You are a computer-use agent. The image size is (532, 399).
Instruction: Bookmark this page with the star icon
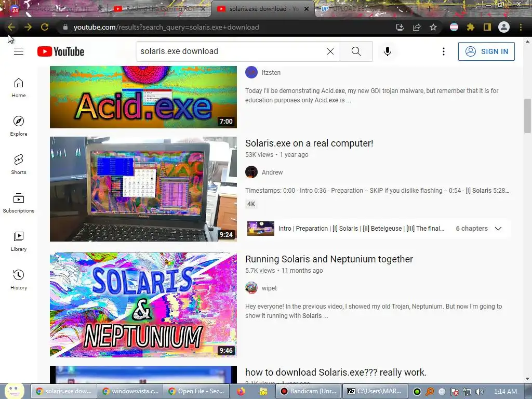433,27
